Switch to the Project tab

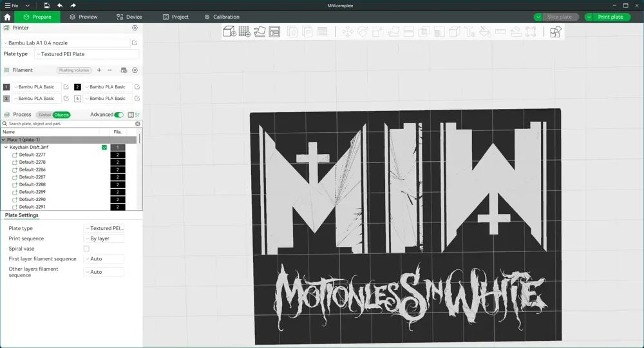(175, 17)
